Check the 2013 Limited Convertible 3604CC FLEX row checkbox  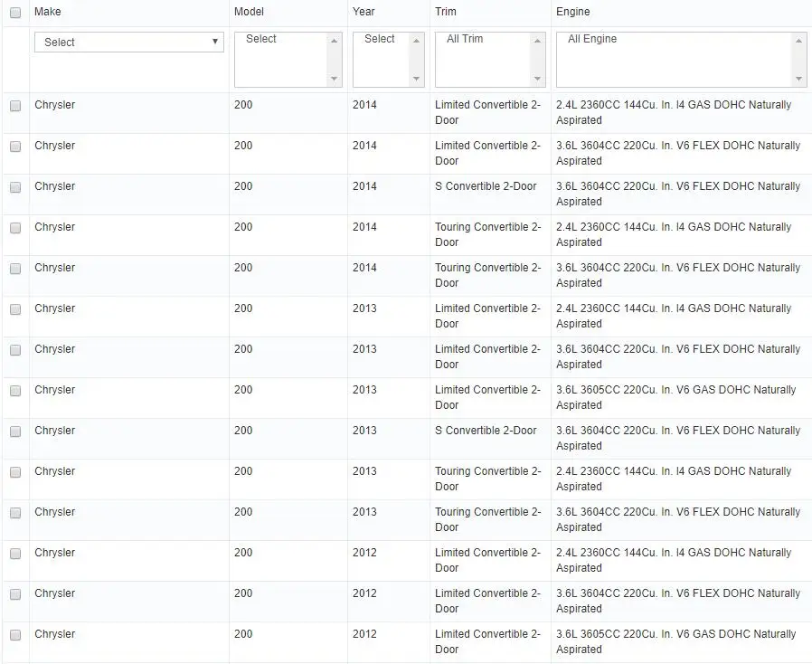[15, 350]
